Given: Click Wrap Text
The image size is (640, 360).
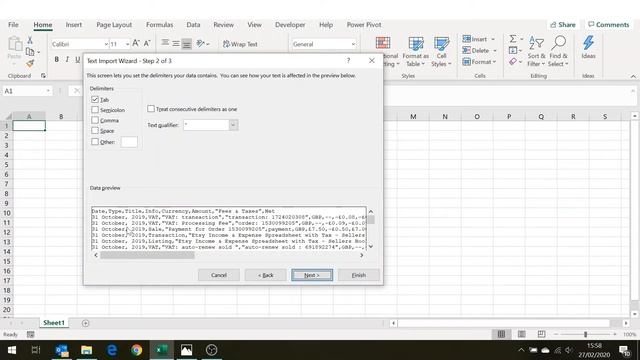Looking at the screenshot, I should (x=240, y=44).
